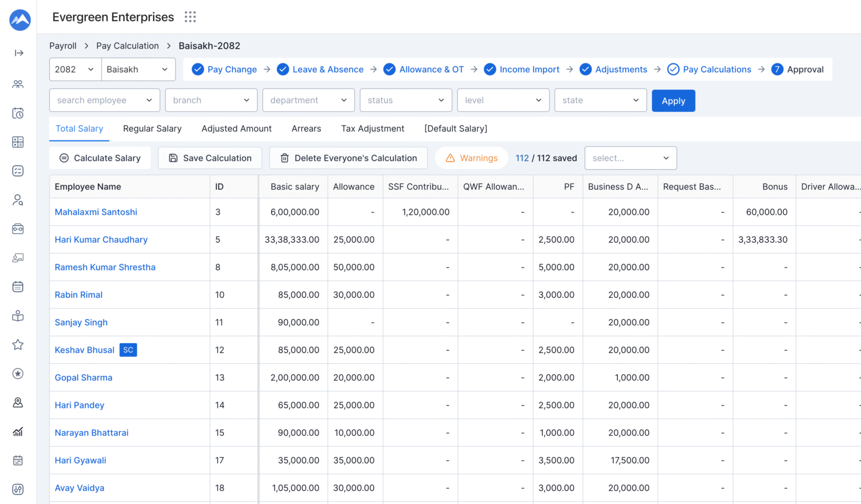This screenshot has height=504, width=861.
Task: Open the employees section from the sidebar
Action: [x=17, y=83]
